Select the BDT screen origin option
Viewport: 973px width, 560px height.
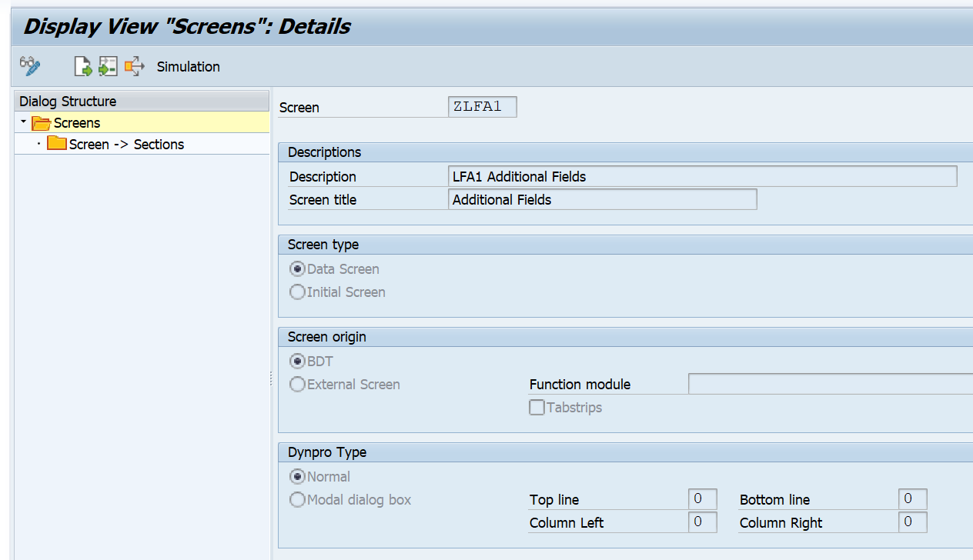[x=297, y=361]
